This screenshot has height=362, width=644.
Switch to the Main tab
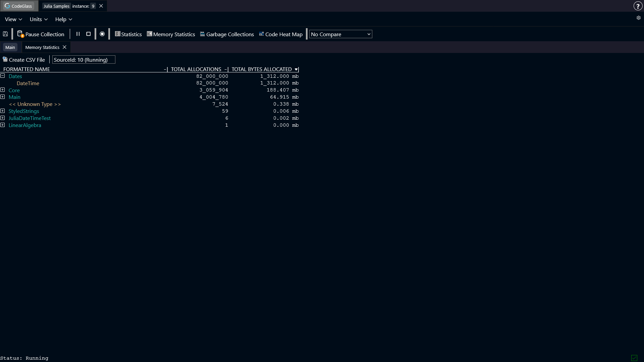pos(10,47)
